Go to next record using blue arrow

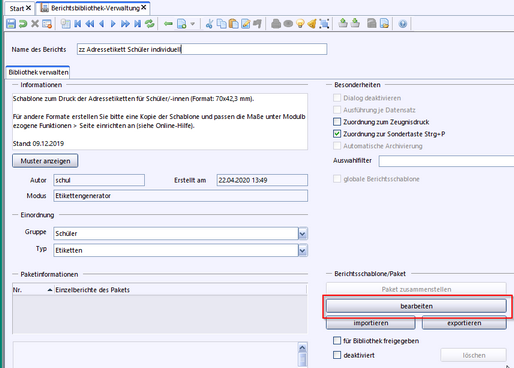point(113,24)
